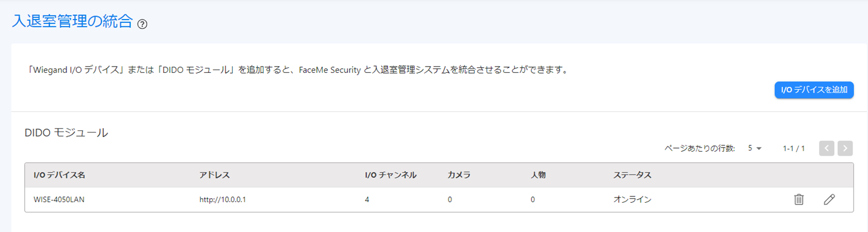
Task: Click the 入退室管理の統合 page title
Action: click(x=72, y=22)
